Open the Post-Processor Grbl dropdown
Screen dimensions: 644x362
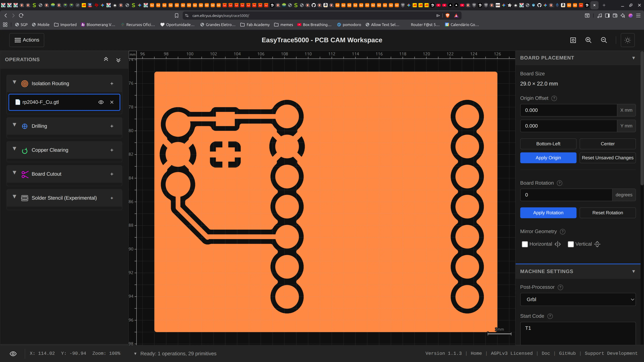[578, 299]
